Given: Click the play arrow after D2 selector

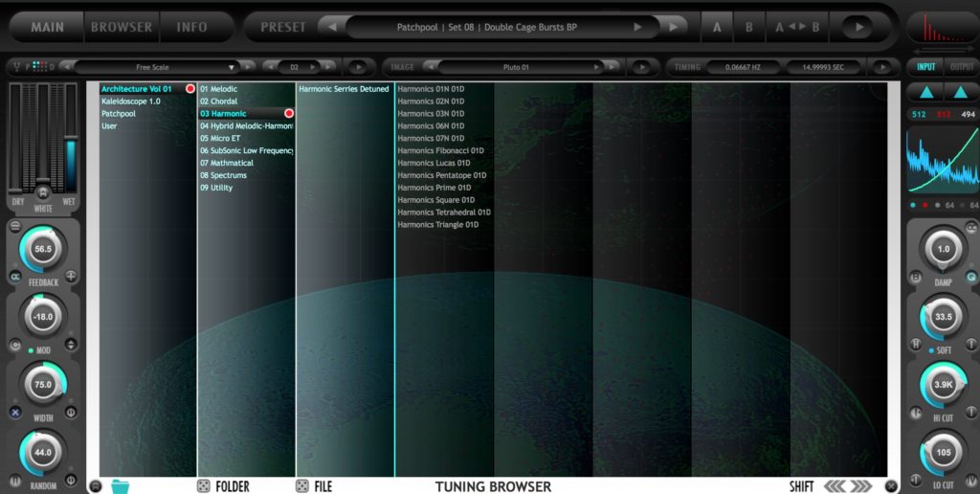Looking at the screenshot, I should (x=358, y=67).
